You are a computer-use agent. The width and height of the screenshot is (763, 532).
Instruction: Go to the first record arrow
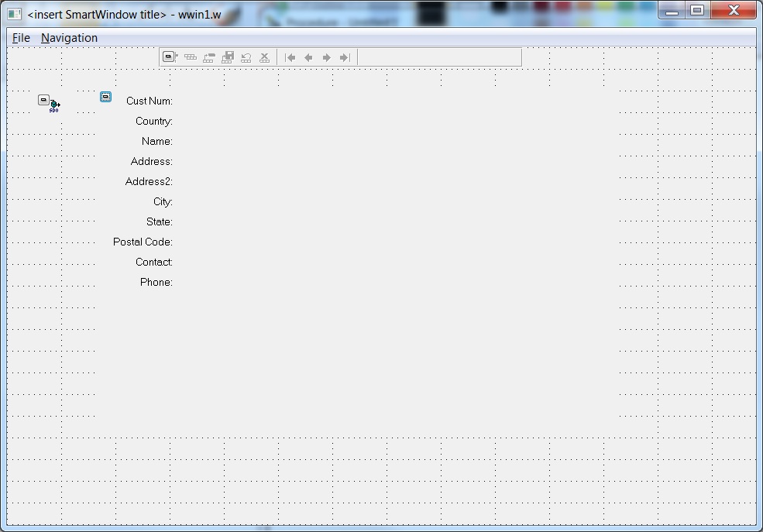[x=290, y=58]
